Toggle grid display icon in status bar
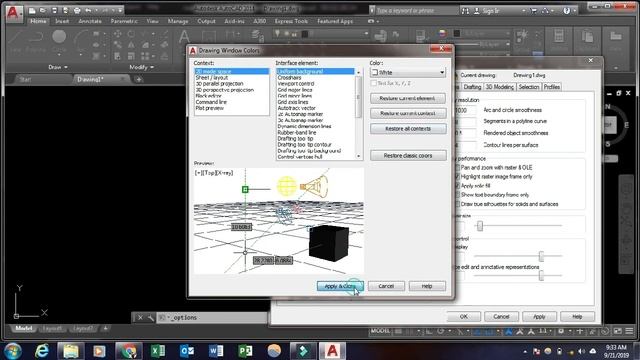 [x=398, y=331]
